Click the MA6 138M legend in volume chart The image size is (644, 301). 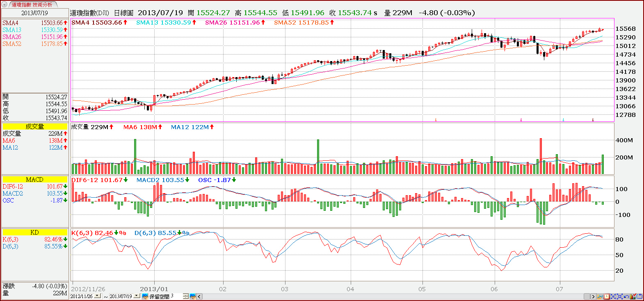(143, 127)
